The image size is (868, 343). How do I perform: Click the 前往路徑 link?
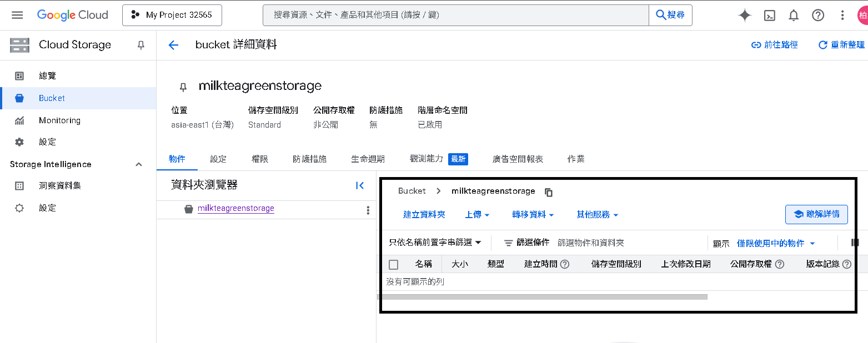774,45
